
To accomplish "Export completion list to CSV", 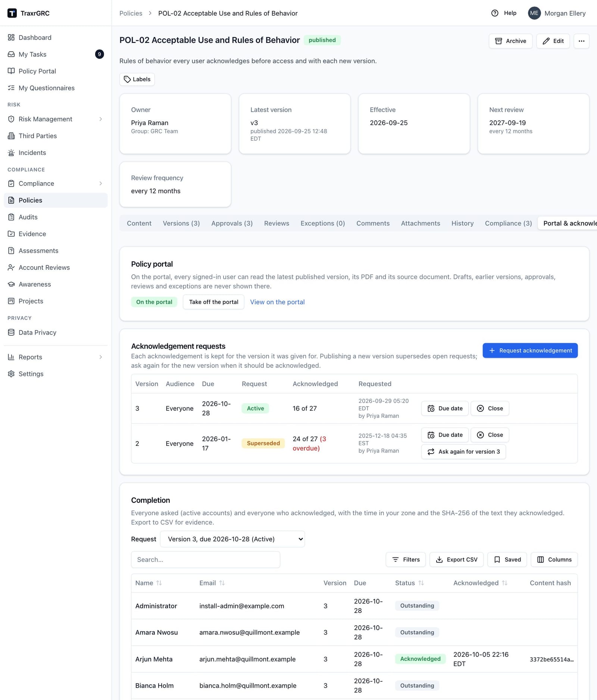I will click(457, 560).
